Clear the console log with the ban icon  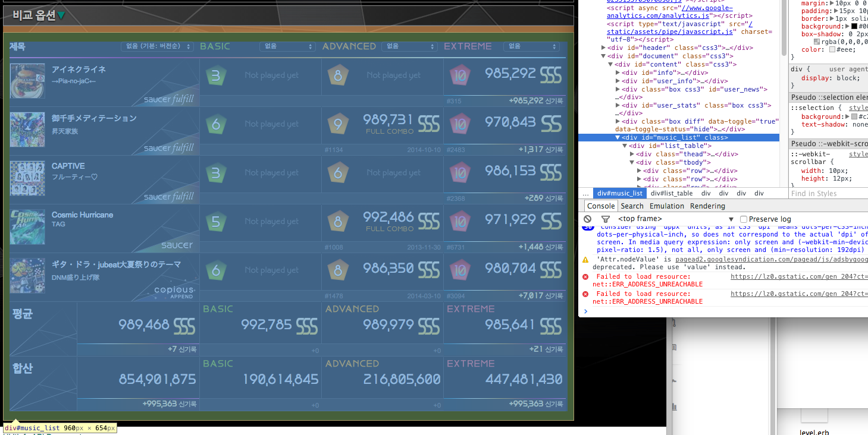pos(587,219)
